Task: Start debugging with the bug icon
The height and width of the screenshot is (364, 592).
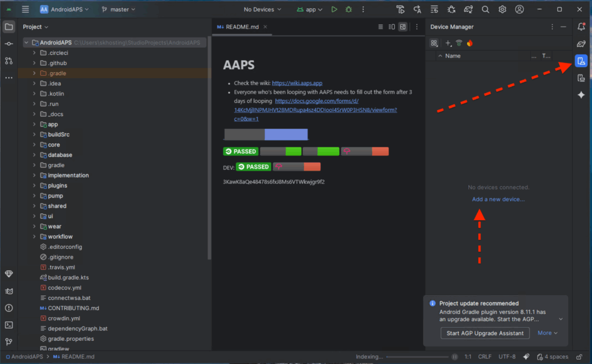Action: tap(349, 9)
